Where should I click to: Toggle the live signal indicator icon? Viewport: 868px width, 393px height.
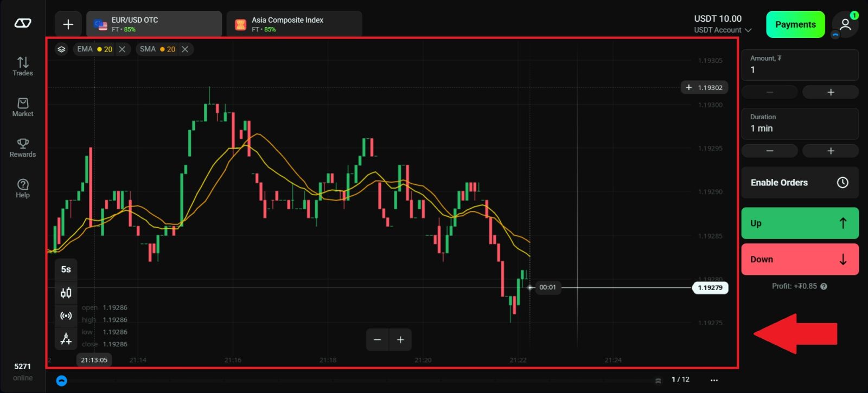(x=66, y=316)
